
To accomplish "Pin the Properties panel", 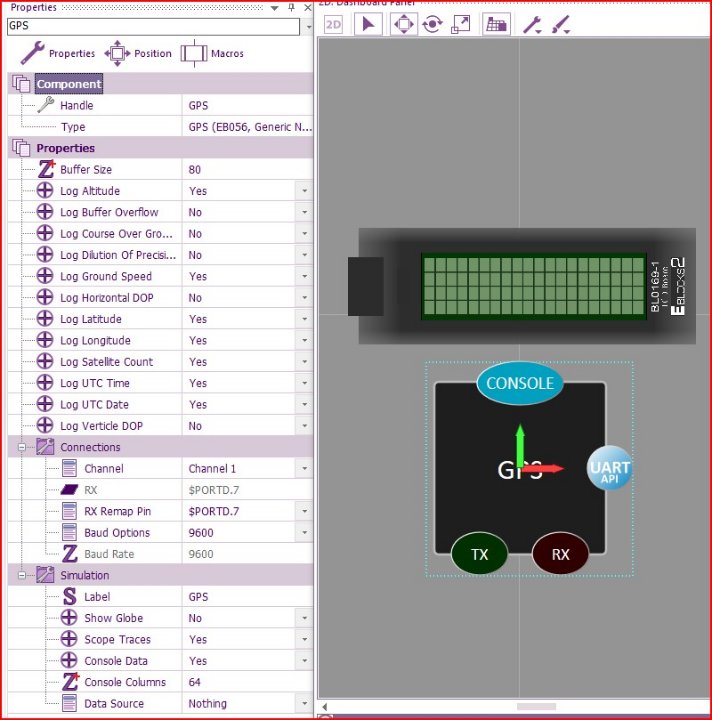I will (291, 7).
